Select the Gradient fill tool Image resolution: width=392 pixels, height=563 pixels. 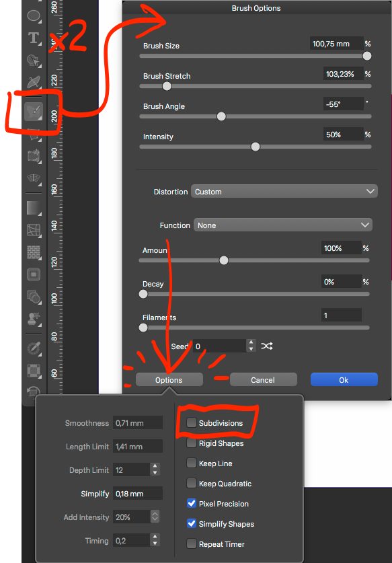point(34,208)
